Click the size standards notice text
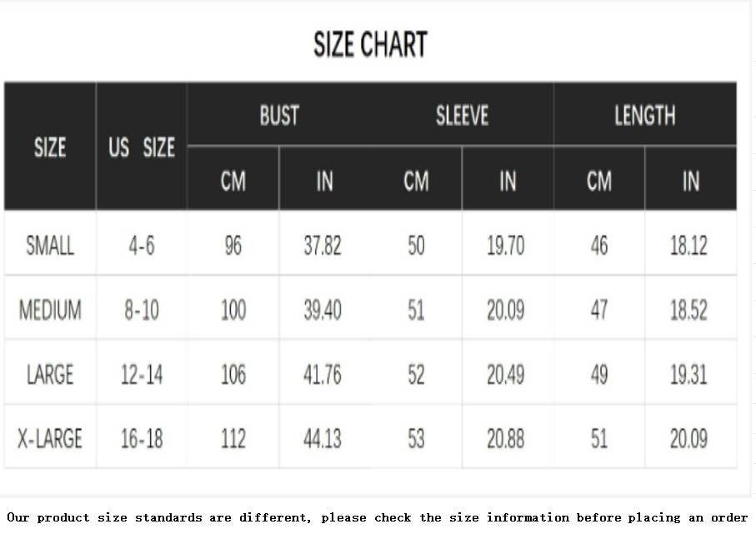Screen dimensions: 756x539 click(378, 517)
